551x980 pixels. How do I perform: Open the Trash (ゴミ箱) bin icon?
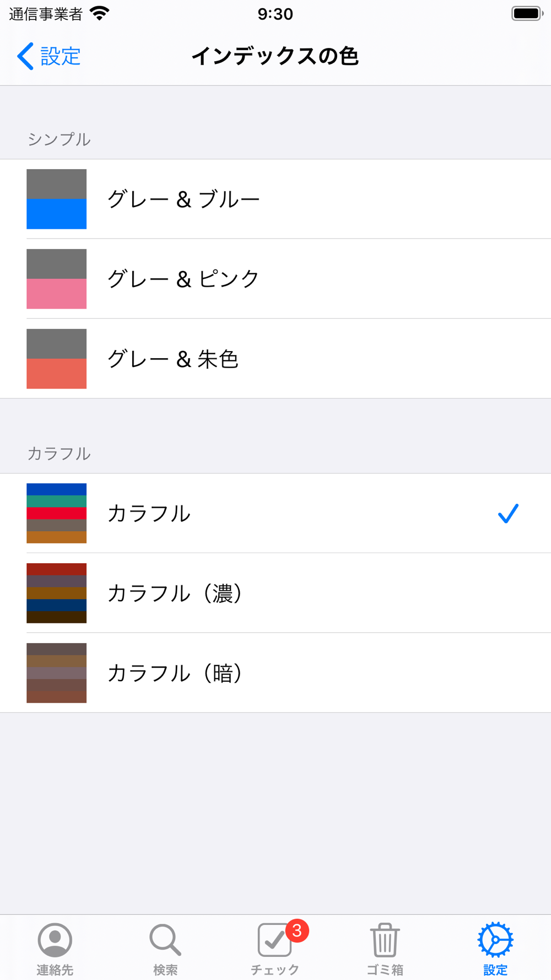(x=385, y=940)
